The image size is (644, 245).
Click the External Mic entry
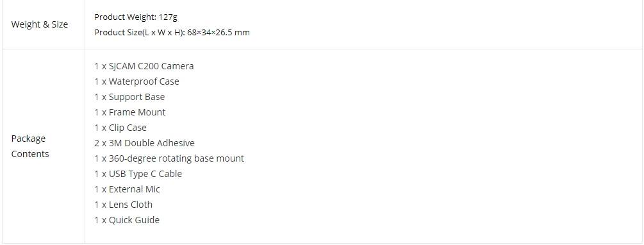[x=127, y=189]
